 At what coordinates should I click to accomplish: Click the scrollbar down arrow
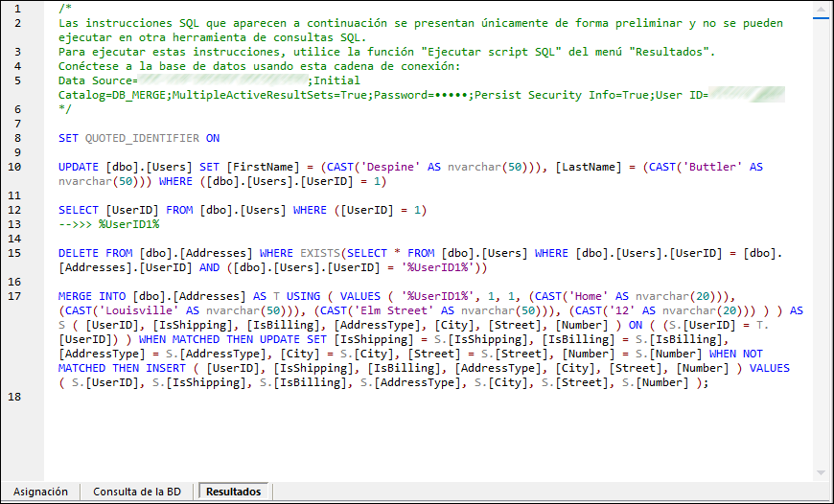821,472
